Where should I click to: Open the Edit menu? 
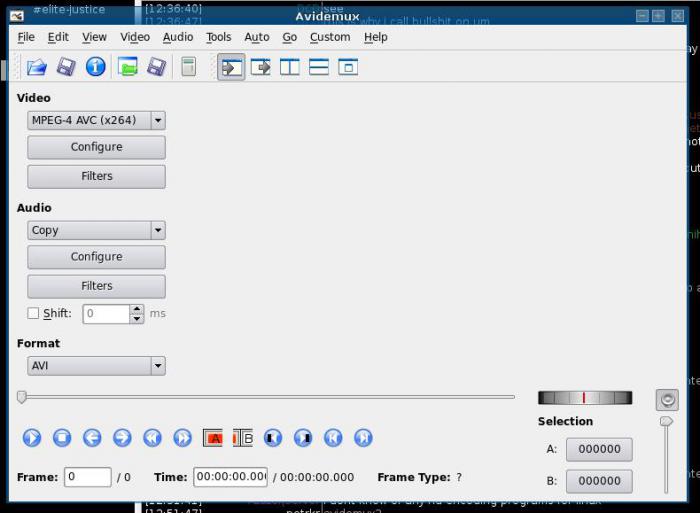click(58, 37)
